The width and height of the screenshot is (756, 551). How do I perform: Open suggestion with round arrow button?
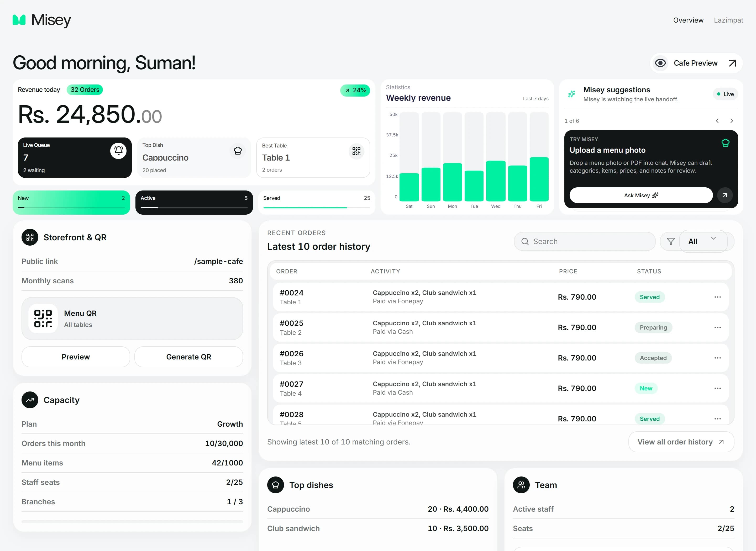(x=725, y=195)
